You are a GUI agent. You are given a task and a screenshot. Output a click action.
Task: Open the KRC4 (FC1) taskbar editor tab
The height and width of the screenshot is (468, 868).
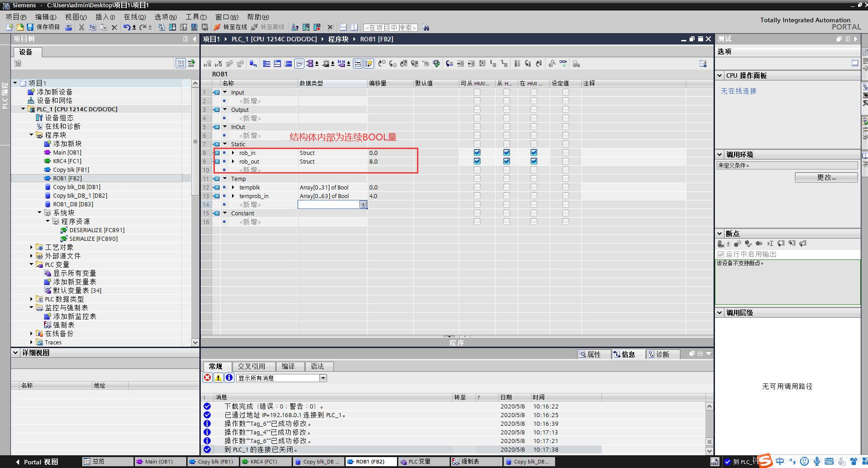tap(266, 462)
